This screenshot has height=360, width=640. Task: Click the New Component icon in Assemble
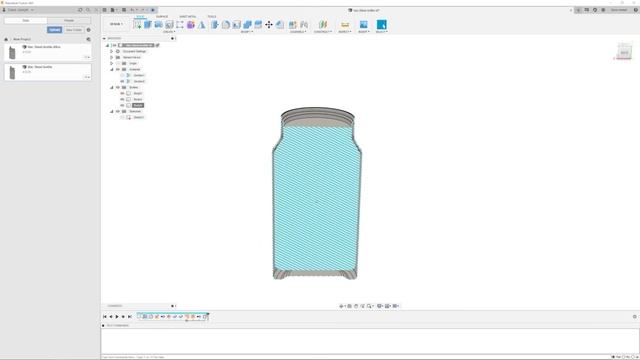(293, 24)
